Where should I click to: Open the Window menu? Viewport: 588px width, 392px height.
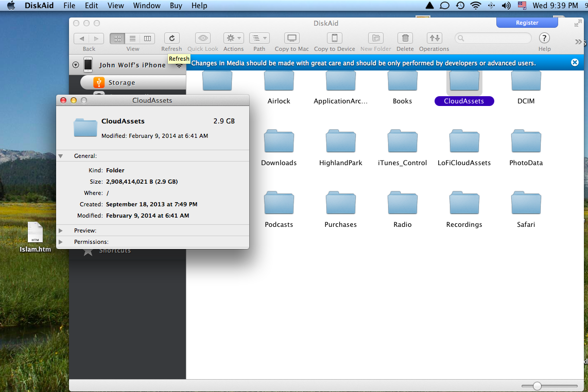click(147, 6)
